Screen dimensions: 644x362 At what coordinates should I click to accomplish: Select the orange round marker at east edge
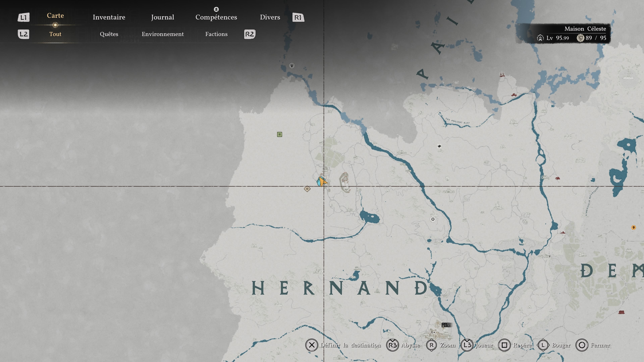point(633,227)
